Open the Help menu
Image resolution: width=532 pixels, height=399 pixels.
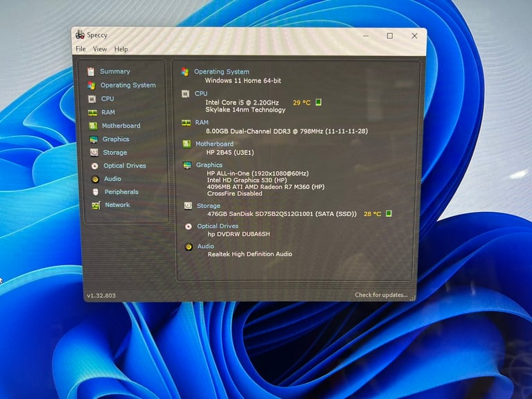[x=121, y=49]
